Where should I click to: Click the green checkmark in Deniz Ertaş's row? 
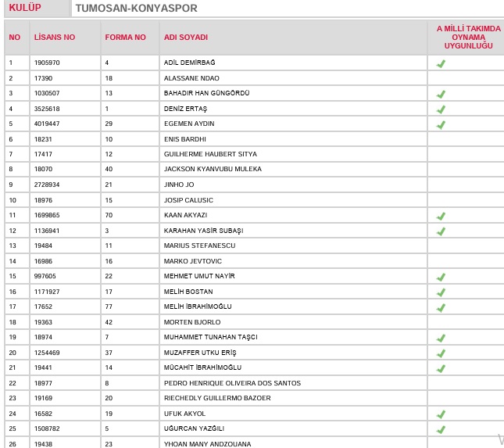click(x=441, y=109)
